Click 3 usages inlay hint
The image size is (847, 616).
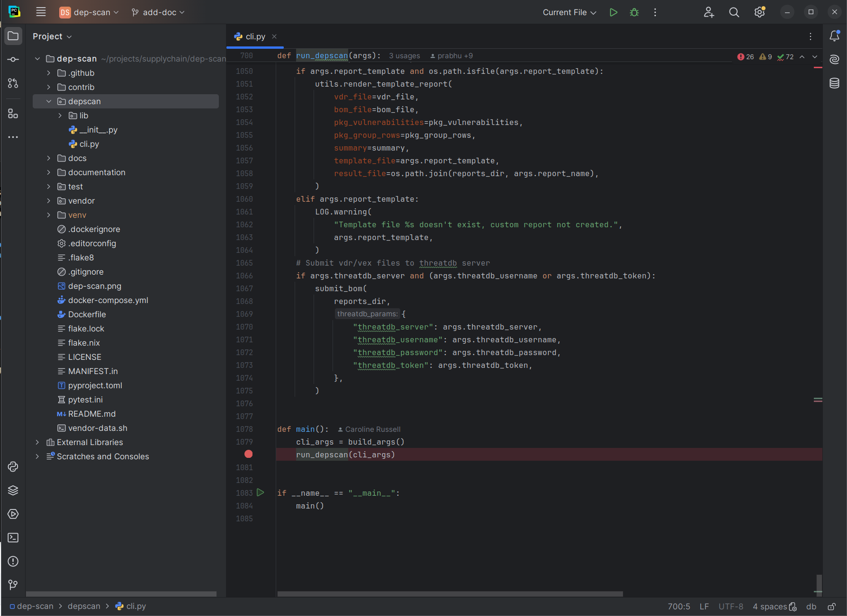(x=405, y=56)
